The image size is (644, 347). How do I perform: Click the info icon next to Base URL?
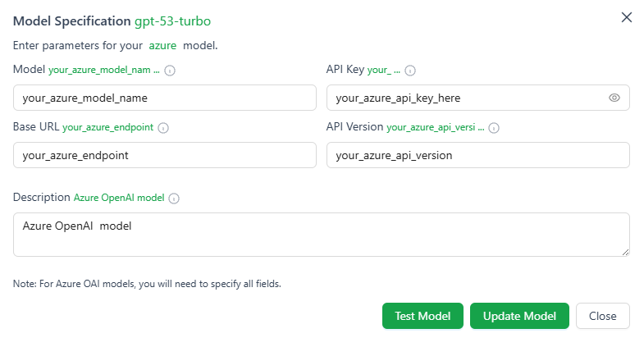click(163, 128)
